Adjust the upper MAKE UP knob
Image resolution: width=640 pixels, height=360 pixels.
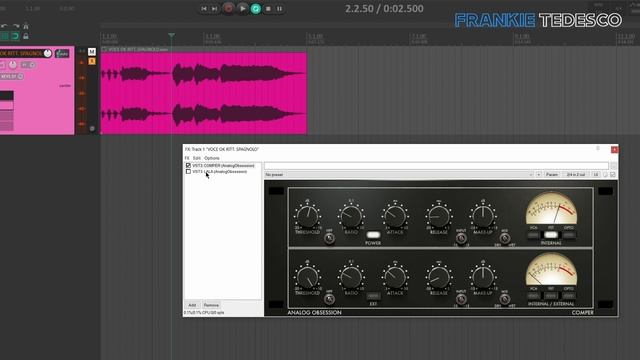483,216
